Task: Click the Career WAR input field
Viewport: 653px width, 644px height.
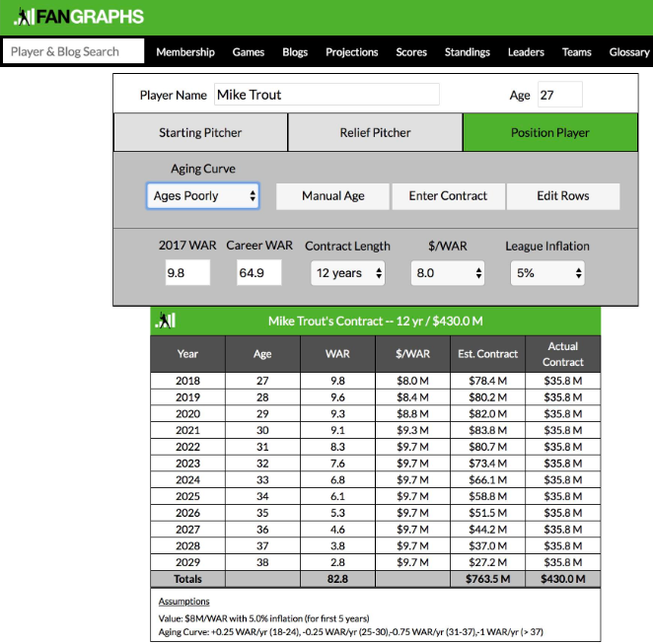Action: pyautogui.click(x=259, y=272)
